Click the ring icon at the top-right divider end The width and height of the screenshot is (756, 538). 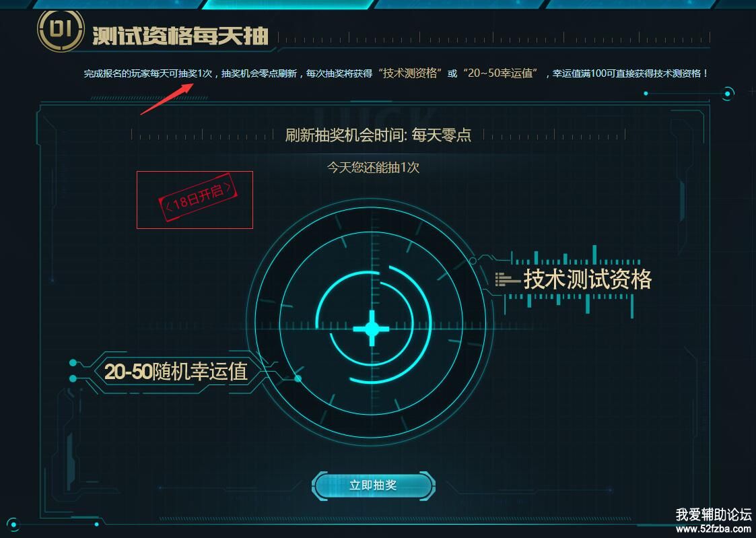728,93
